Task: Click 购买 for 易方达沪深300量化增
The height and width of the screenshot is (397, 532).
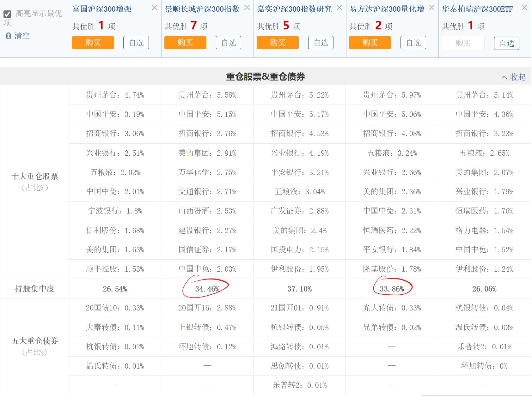Action: [x=370, y=43]
